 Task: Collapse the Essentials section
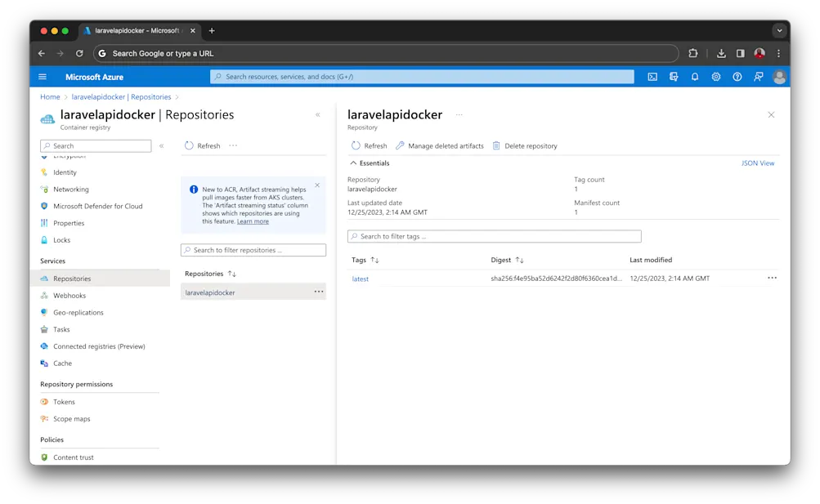click(x=370, y=163)
